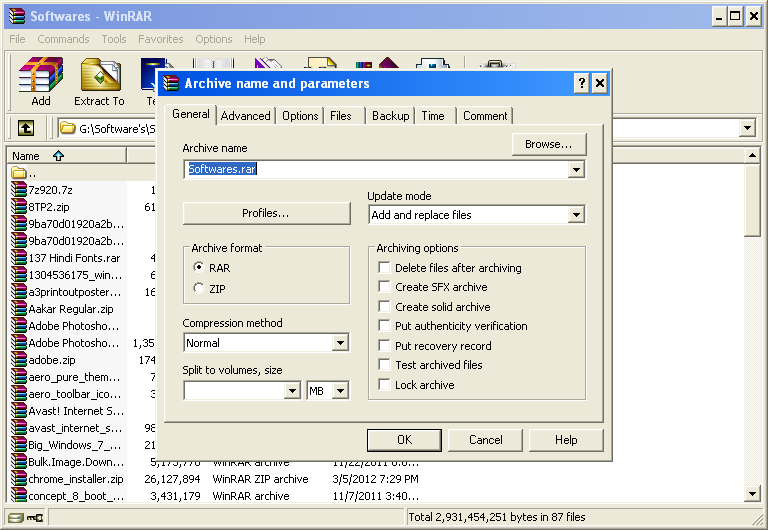Select 137 Hindi Fonts.rar file icon

[x=19, y=258]
